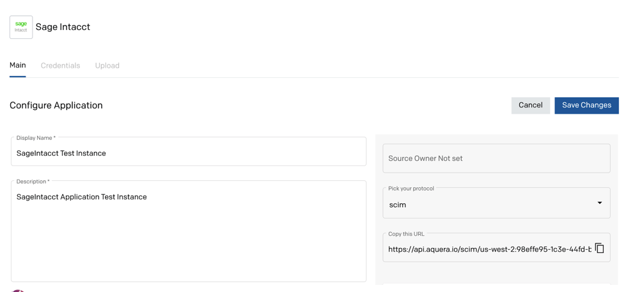Open the Upload tab

[107, 66]
